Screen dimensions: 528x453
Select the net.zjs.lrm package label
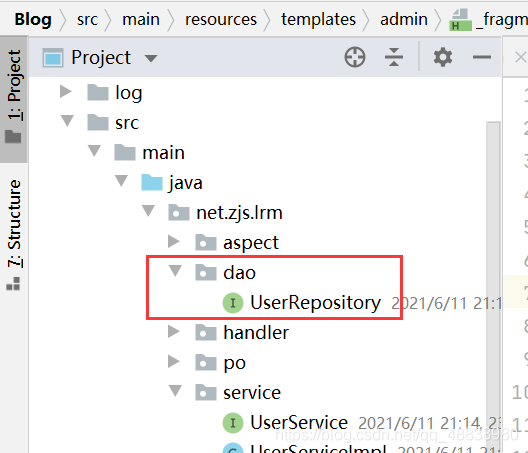point(239,213)
